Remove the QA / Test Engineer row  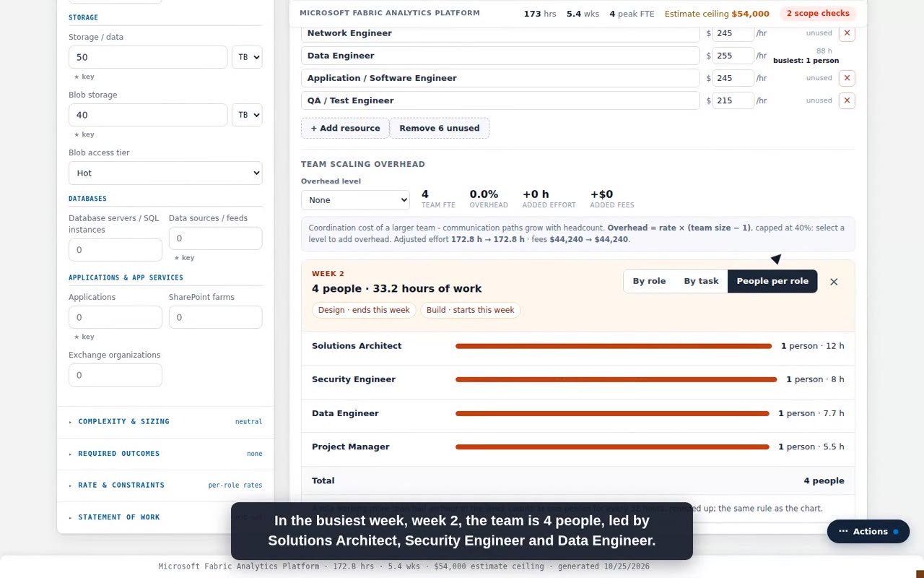tap(847, 100)
